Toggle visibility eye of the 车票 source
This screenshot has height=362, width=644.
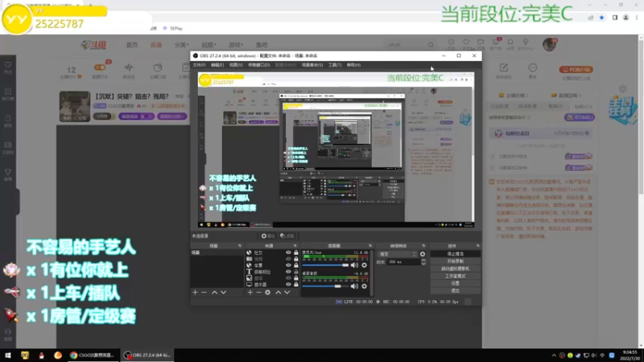(x=288, y=265)
